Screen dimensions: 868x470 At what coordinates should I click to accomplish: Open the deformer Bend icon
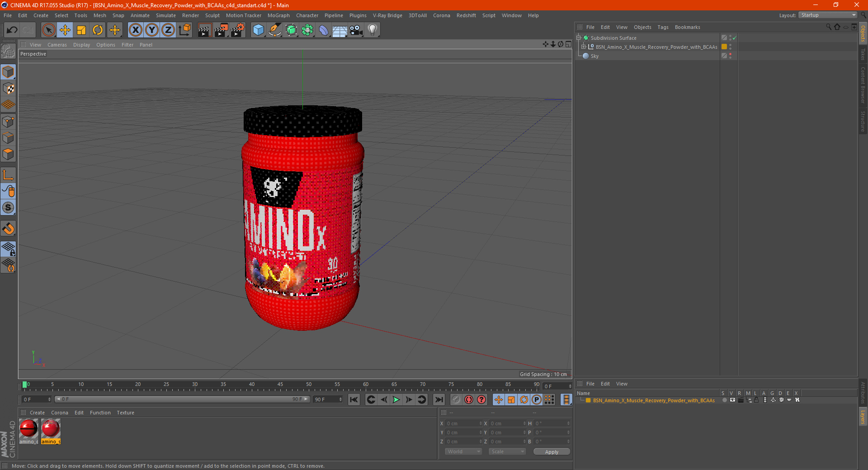324,30
